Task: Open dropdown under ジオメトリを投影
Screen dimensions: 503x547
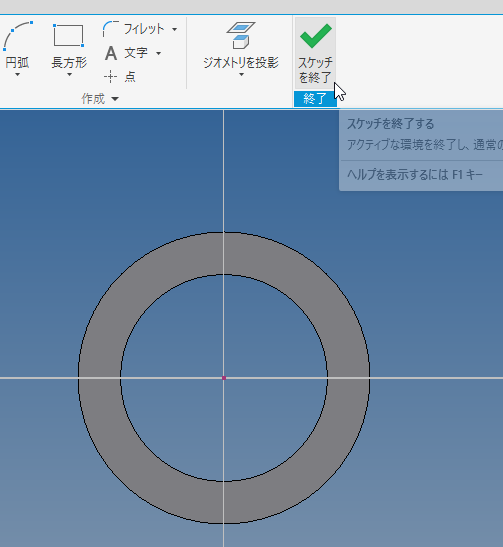Action: pos(241,74)
